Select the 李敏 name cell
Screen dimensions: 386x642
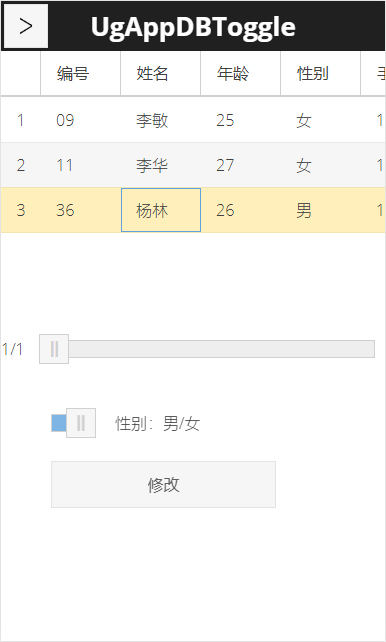click(160, 120)
